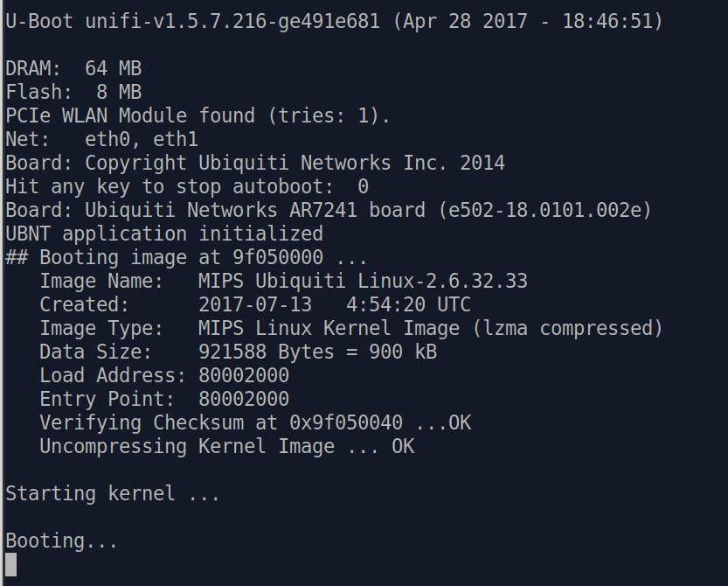728x586 pixels.
Task: Click the Load Address 80002000 value
Action: 244,375
